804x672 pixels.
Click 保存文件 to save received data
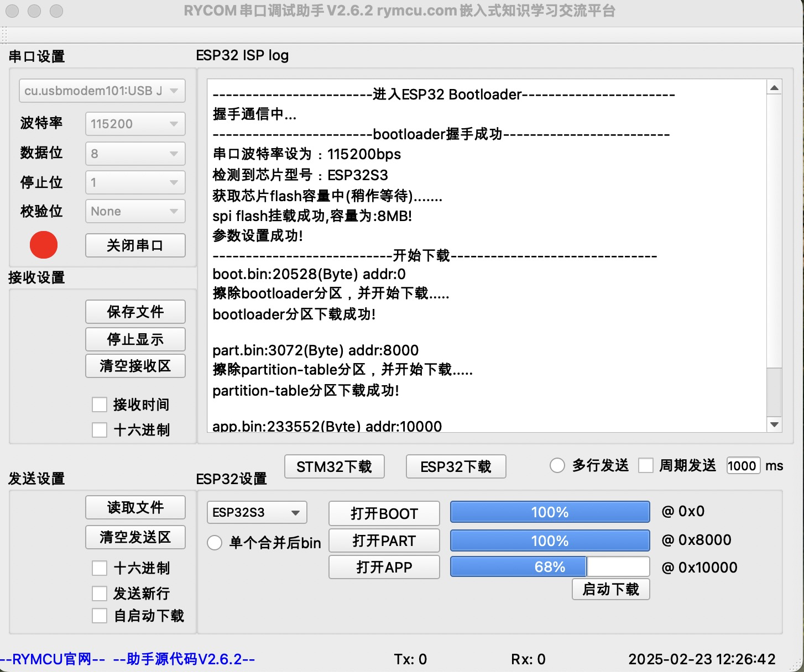135,312
